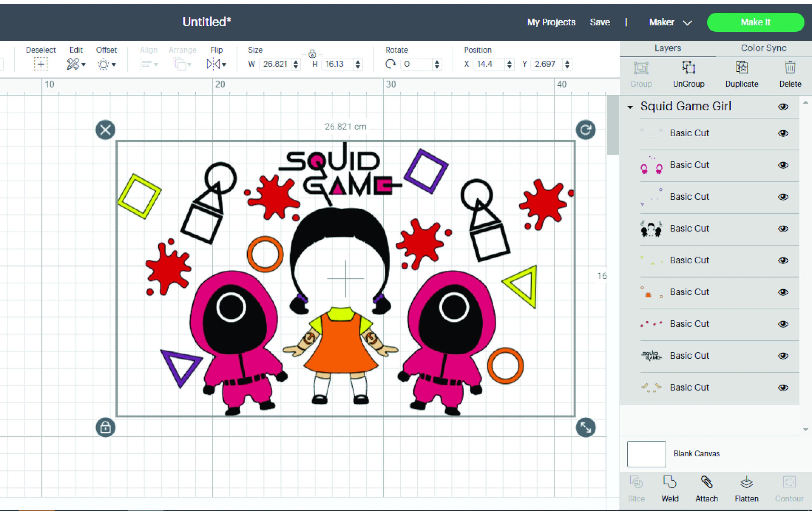Open My Projects

tap(551, 22)
